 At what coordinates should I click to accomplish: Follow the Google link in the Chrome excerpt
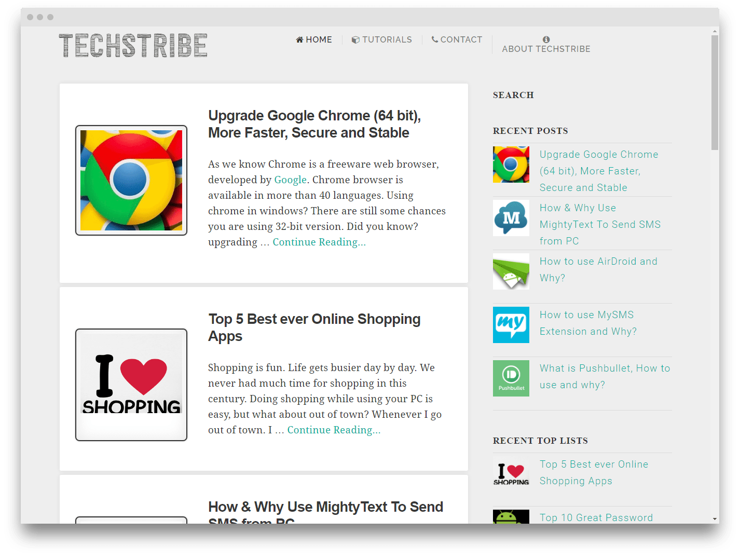[x=290, y=180]
